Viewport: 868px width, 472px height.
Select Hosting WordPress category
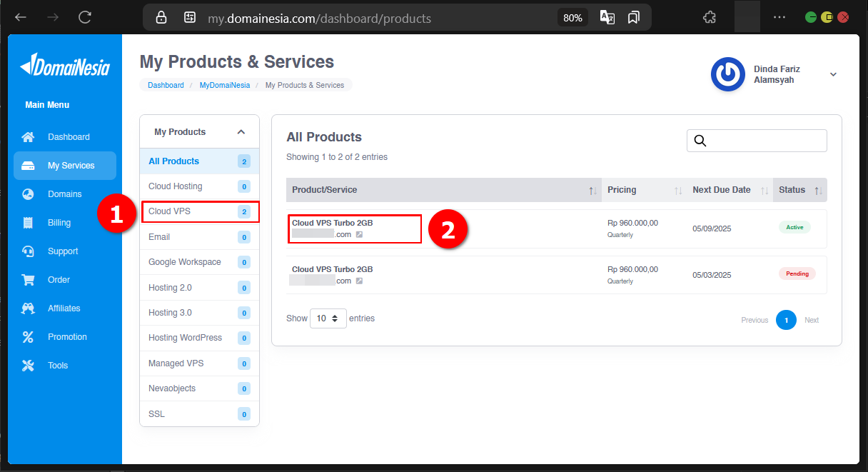coord(200,338)
